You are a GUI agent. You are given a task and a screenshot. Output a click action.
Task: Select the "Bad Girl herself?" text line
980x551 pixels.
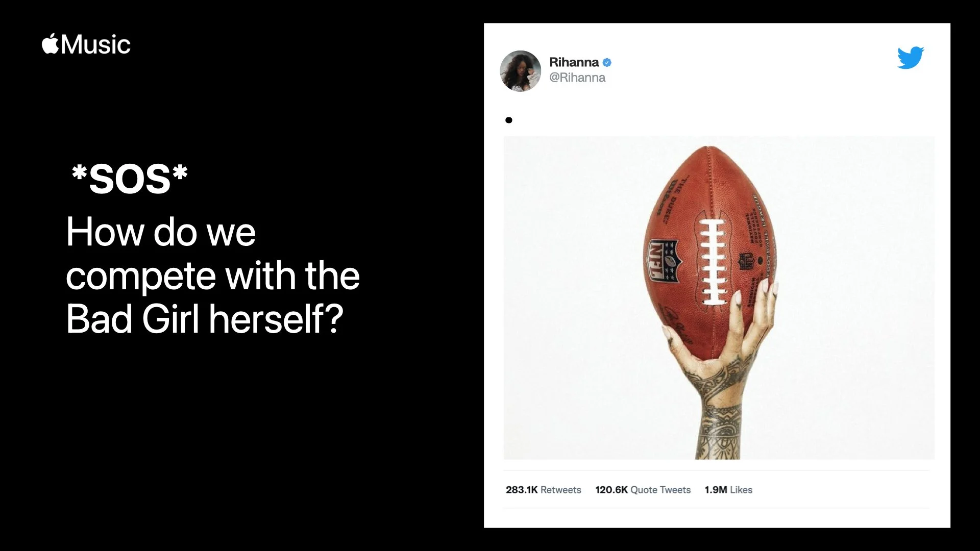(x=205, y=319)
